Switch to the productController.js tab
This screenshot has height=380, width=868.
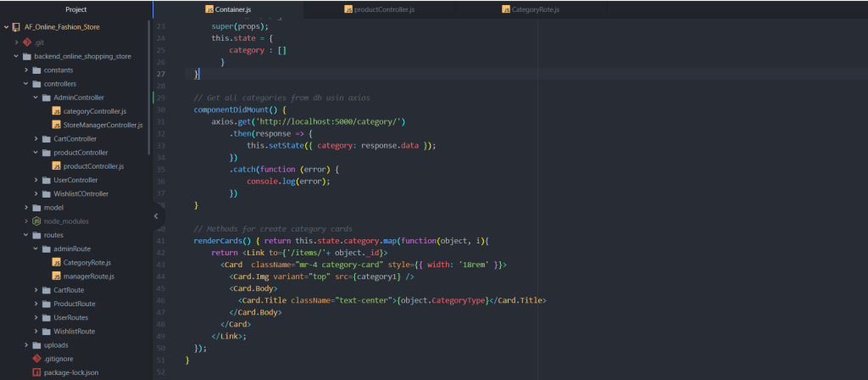coord(379,9)
